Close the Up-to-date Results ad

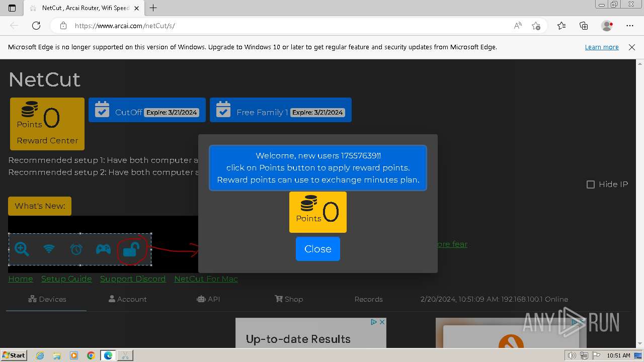pos(382,322)
